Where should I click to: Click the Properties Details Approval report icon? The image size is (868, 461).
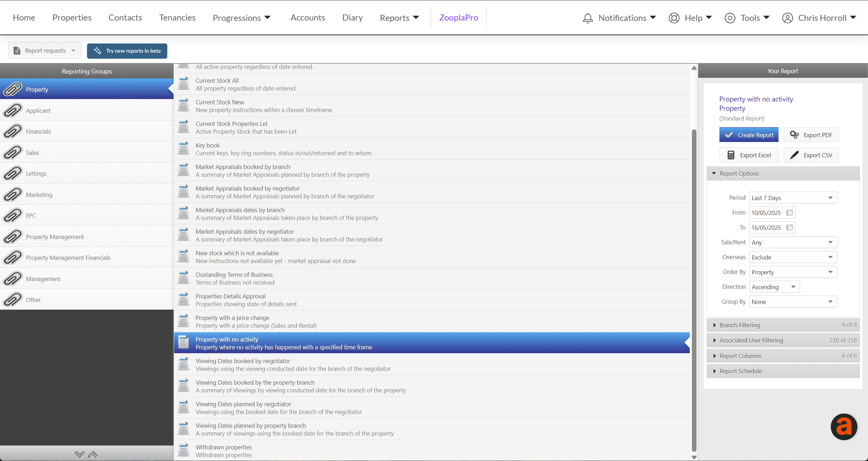[x=183, y=299]
